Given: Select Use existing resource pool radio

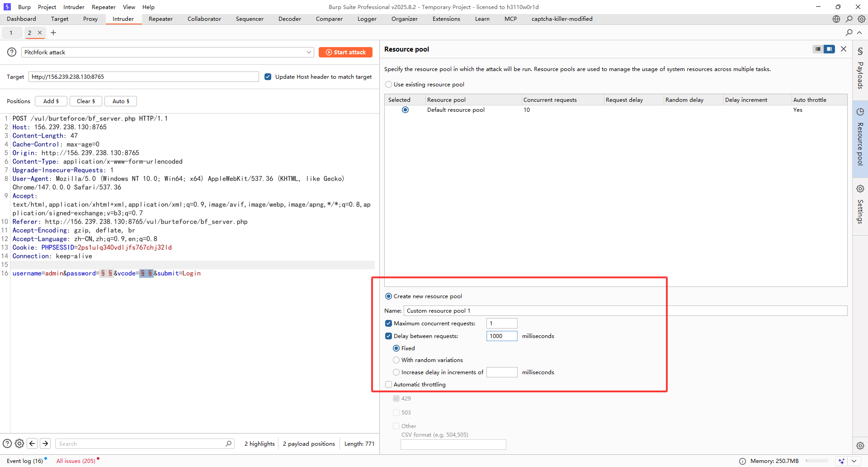Looking at the screenshot, I should click(x=388, y=85).
